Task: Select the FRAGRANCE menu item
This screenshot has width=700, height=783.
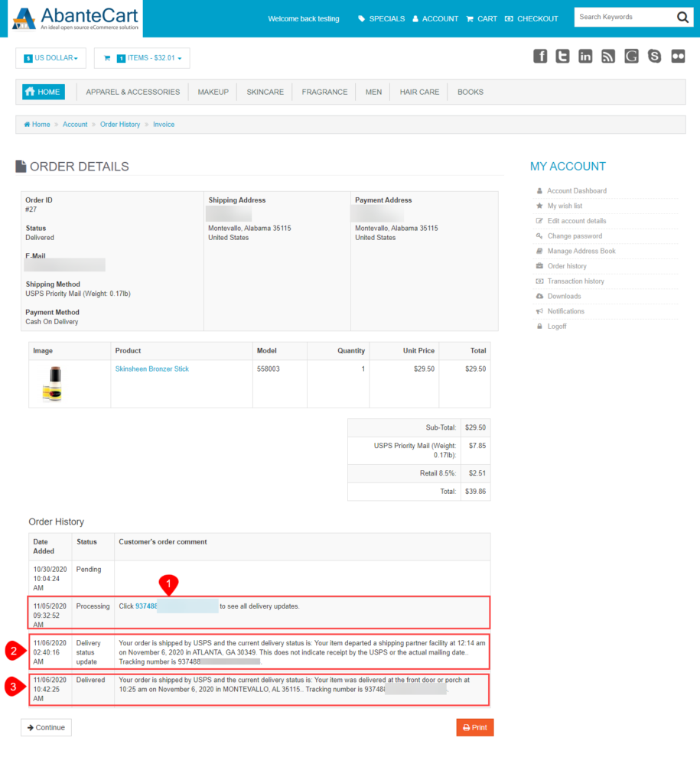Action: (x=324, y=91)
